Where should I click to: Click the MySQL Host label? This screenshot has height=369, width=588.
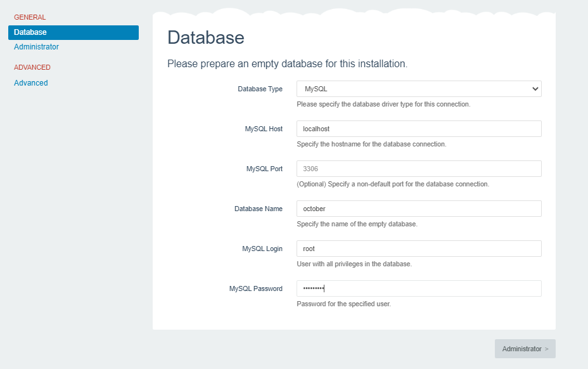(264, 129)
